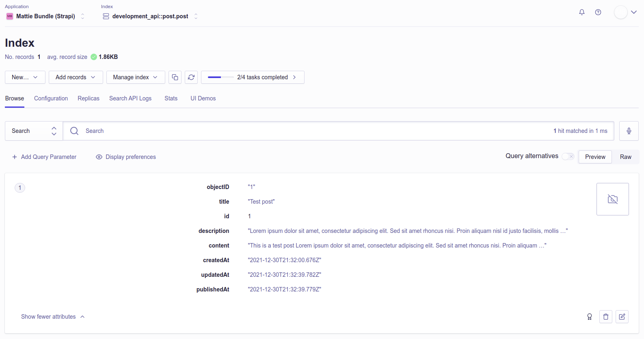Open the Stats tab
The width and height of the screenshot is (644, 339).
[x=171, y=98]
